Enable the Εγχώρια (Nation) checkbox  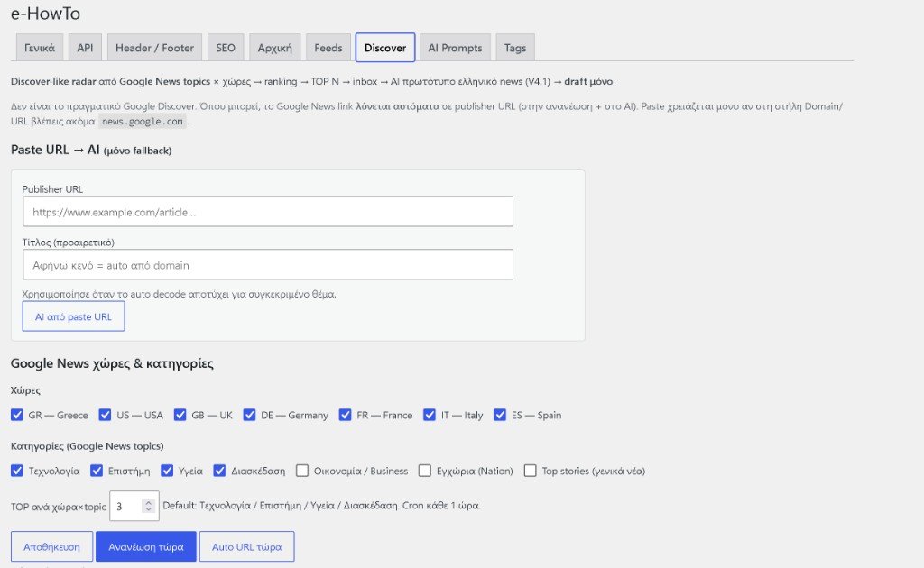[x=425, y=471]
